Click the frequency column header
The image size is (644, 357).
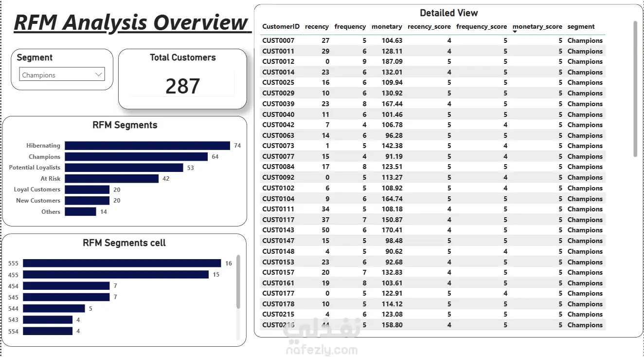click(350, 27)
